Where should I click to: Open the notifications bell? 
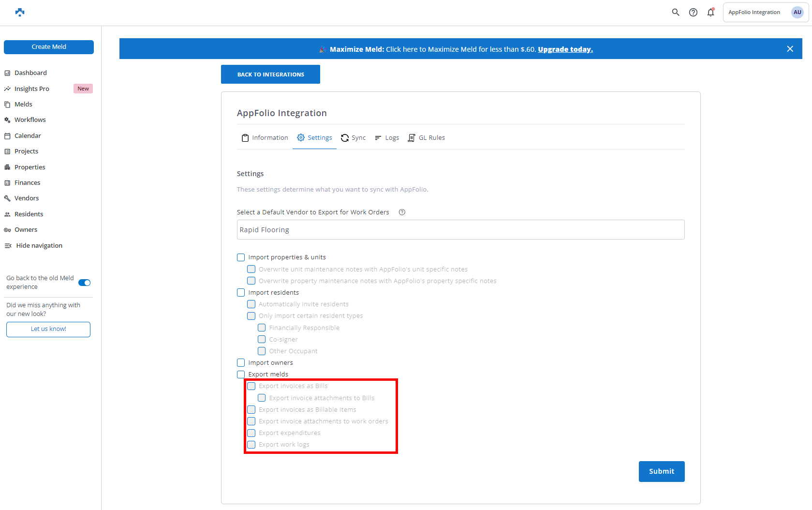710,13
